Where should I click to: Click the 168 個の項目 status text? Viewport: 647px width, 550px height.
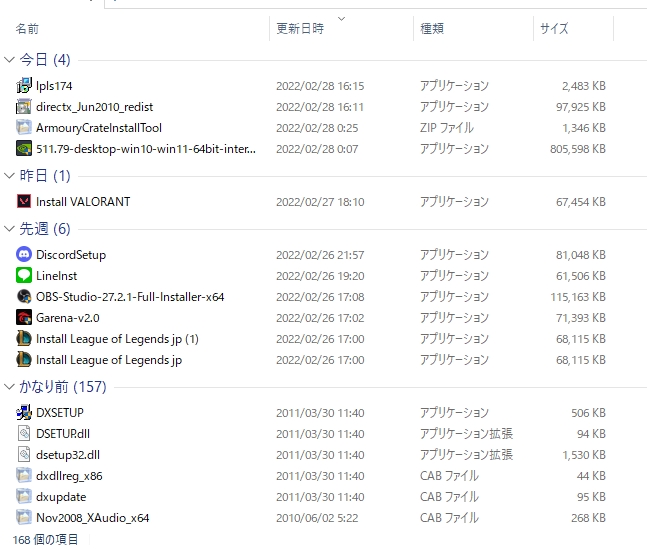point(45,539)
